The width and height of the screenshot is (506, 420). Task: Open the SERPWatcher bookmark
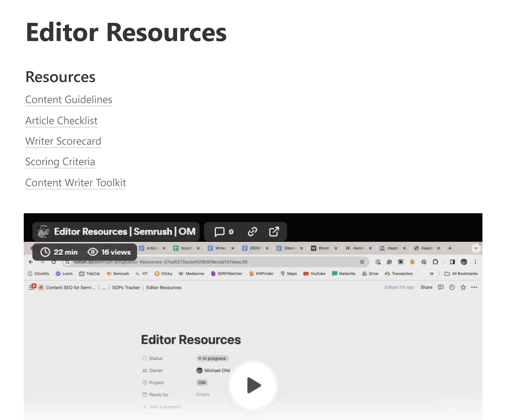coord(226,273)
